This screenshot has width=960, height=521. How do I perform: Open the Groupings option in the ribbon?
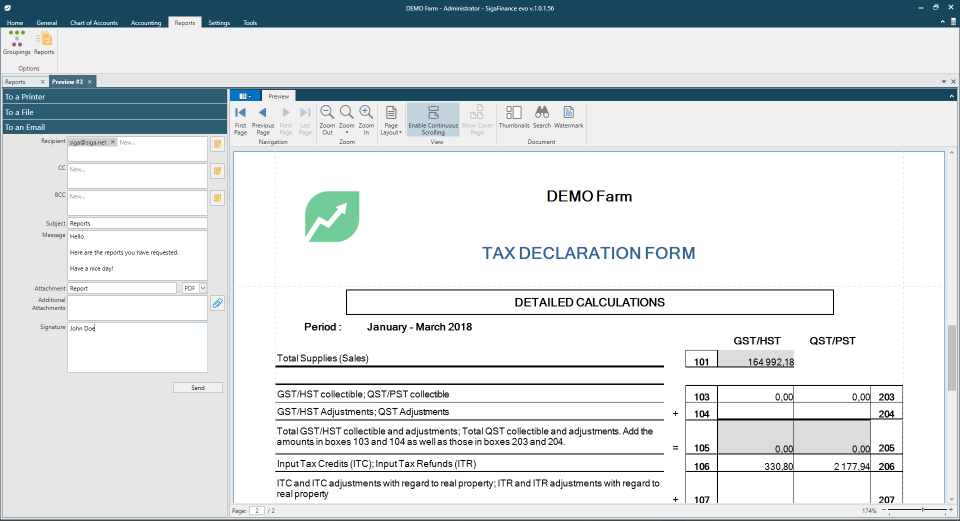(x=17, y=42)
